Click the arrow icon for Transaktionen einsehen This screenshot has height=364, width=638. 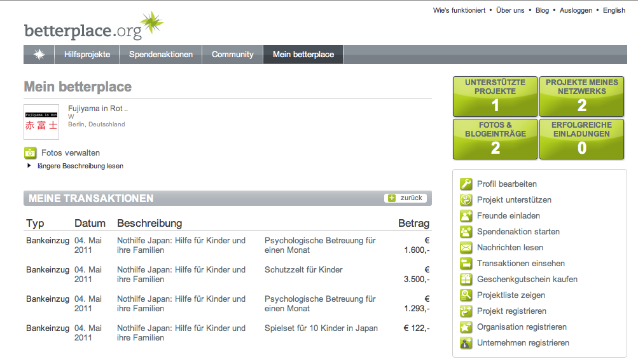click(466, 263)
